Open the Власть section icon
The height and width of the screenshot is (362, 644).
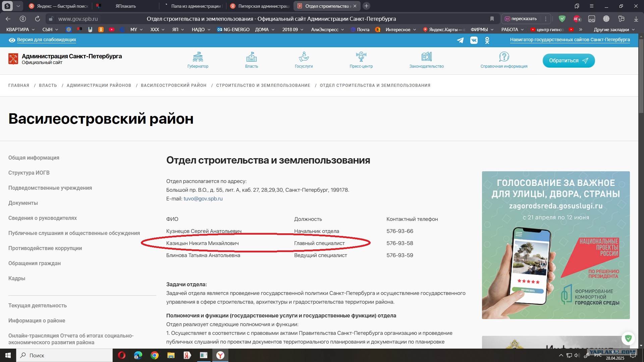252,57
